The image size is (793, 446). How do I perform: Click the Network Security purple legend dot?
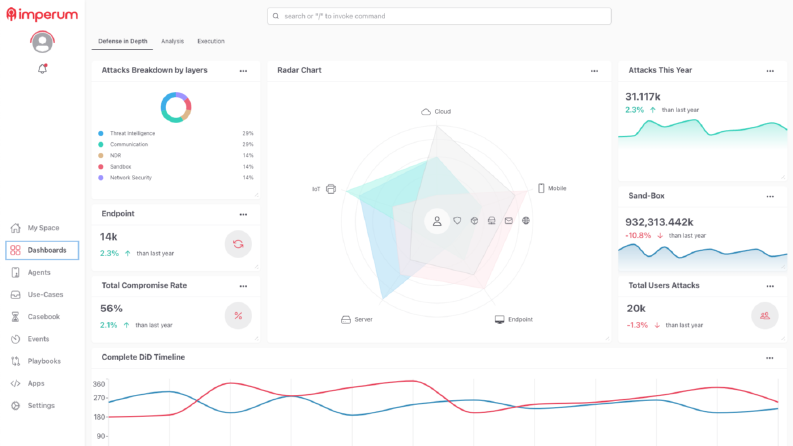[101, 178]
